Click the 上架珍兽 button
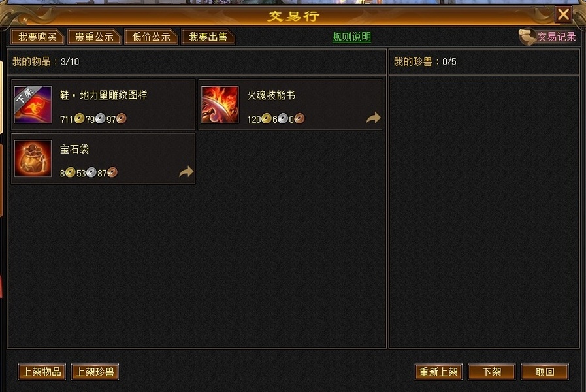This screenshot has width=586, height=392. pyautogui.click(x=95, y=372)
